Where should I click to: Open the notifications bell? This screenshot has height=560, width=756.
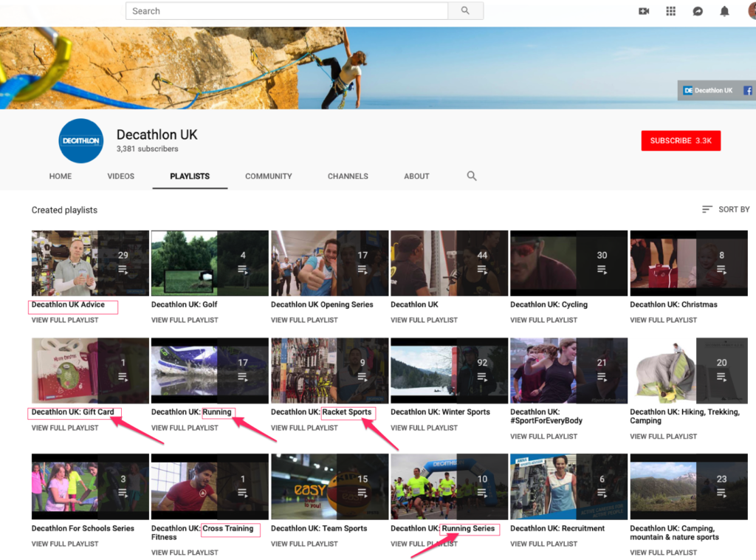click(x=724, y=11)
